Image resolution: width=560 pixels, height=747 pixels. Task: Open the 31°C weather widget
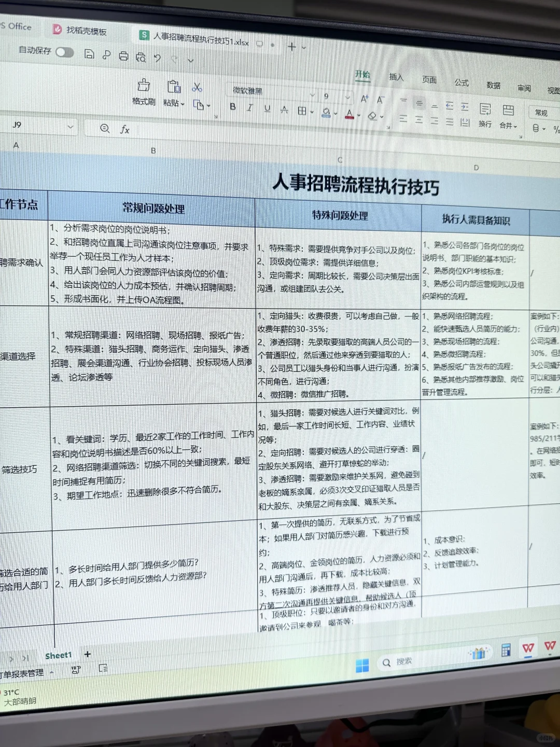[x=19, y=697]
